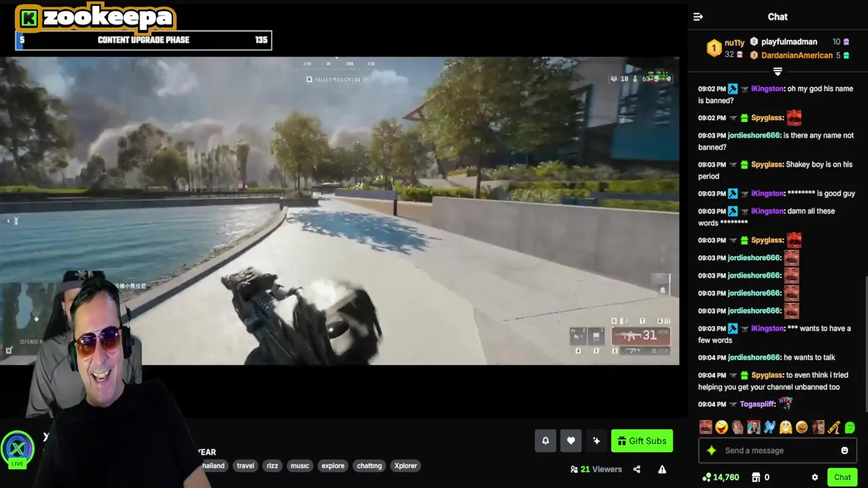868x488 pixels.
Task: Open chat settings gear
Action: pos(815,478)
